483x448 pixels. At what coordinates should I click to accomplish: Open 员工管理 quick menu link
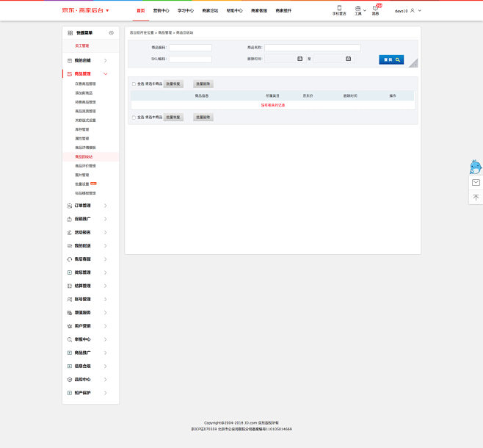coord(82,46)
